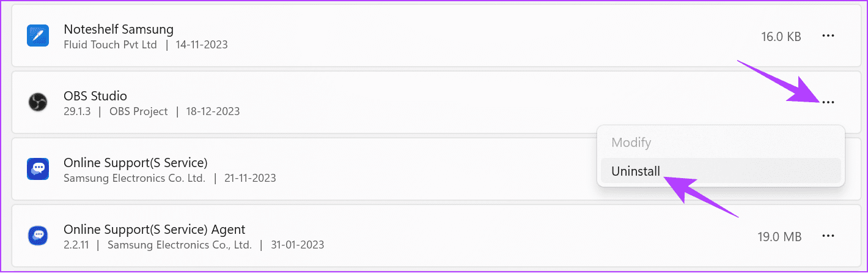Screen dimensions: 868x273
Task: Select the Modify menu entry
Action: click(x=631, y=143)
